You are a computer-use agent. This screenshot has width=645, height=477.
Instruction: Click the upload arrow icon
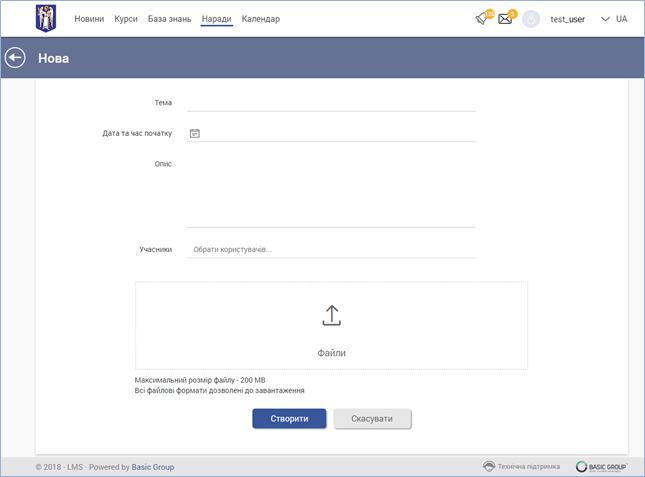pos(331,315)
